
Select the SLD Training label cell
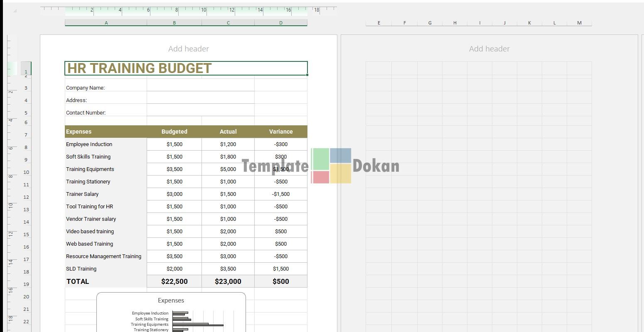[106, 269]
